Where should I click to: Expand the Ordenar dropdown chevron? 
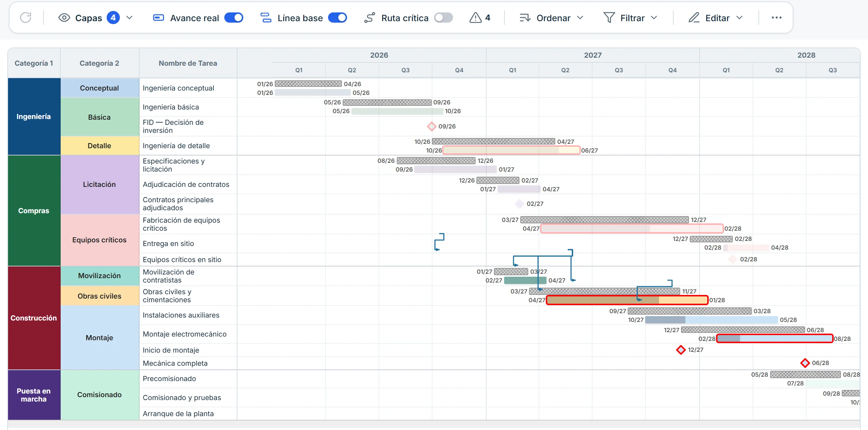pos(580,18)
